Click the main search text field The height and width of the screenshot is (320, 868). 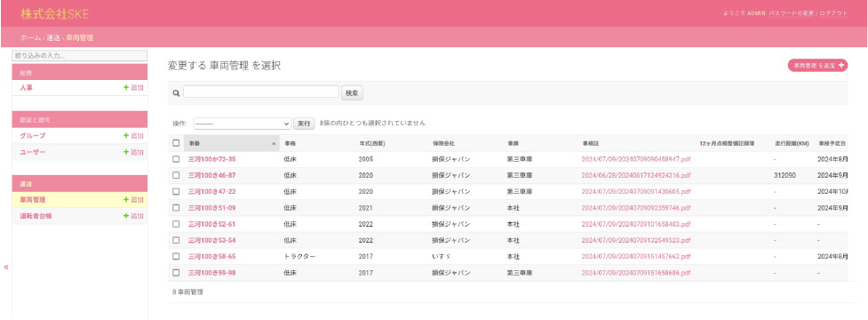pyautogui.click(x=261, y=92)
